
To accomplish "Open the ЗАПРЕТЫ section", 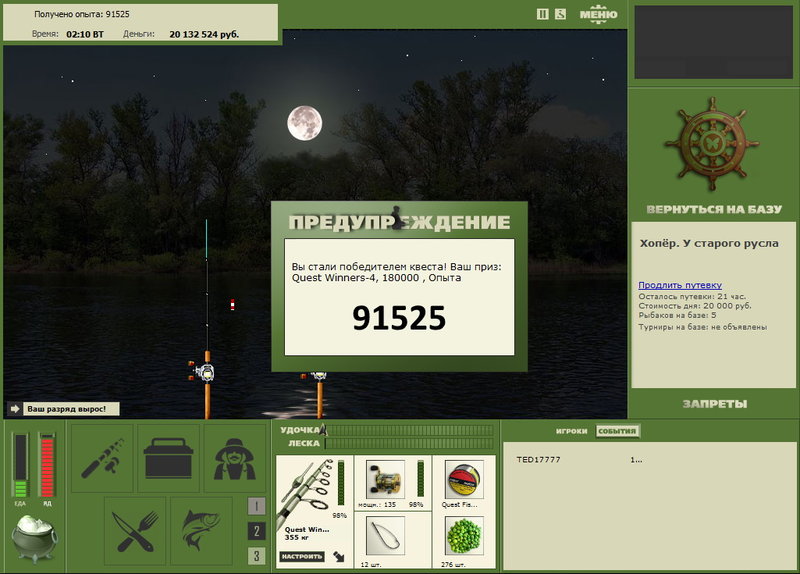I will [x=715, y=404].
